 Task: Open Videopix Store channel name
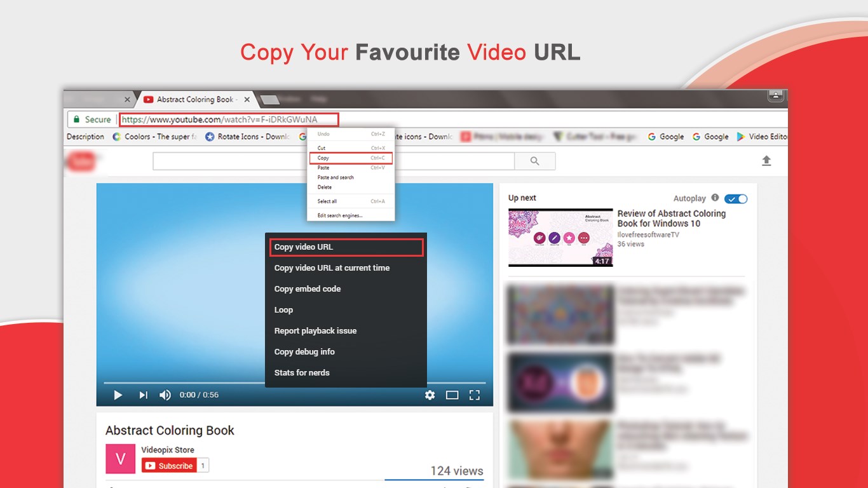pos(168,450)
